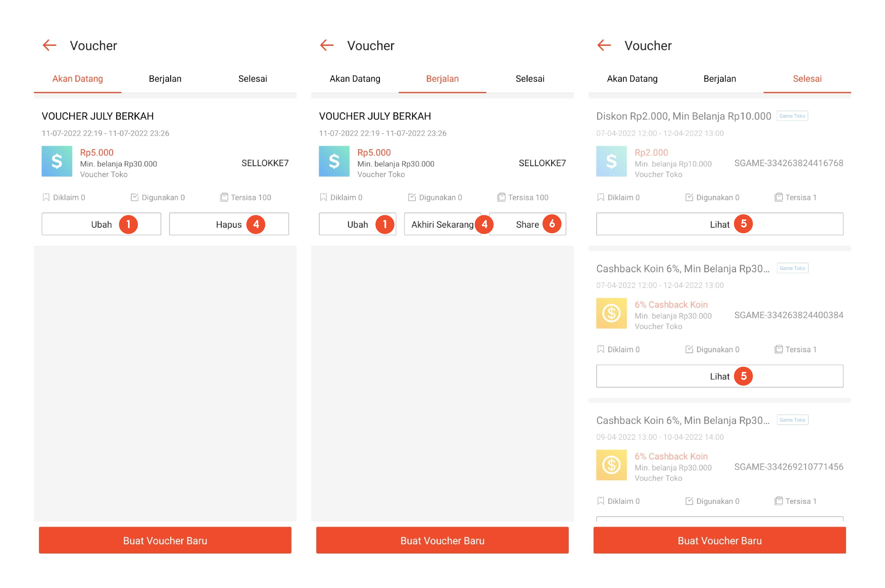Open Berjalan tab in the first screen
The width and height of the screenshot is (885, 588).
tap(165, 79)
